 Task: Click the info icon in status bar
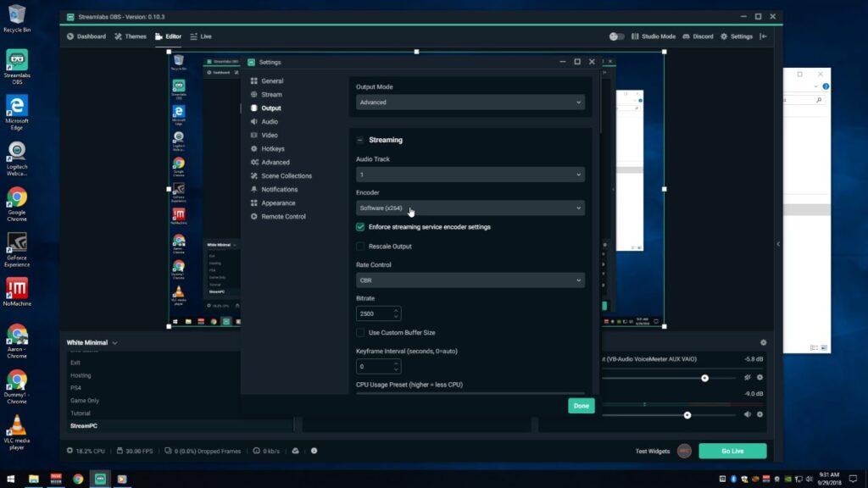[x=314, y=451]
